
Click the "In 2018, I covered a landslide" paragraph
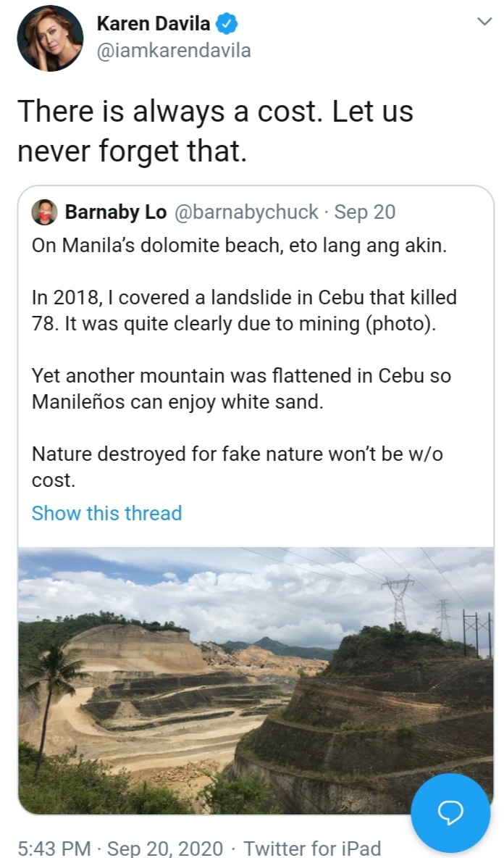coord(244,309)
